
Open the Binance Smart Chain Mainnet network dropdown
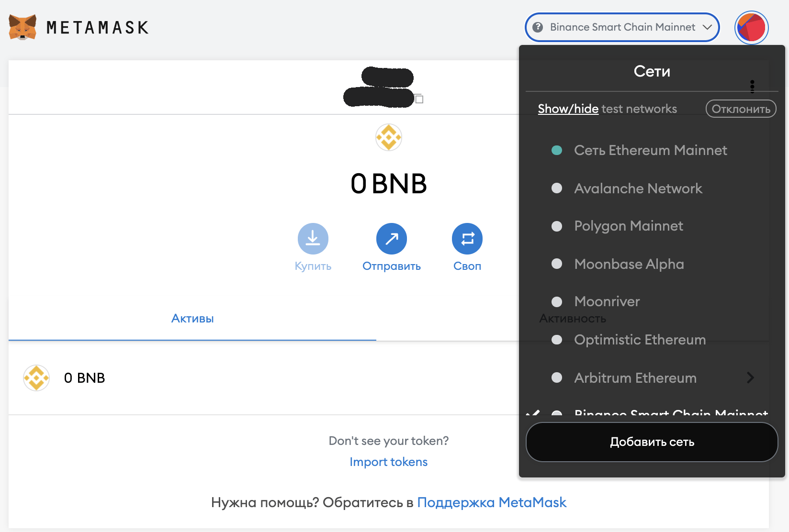click(x=622, y=27)
